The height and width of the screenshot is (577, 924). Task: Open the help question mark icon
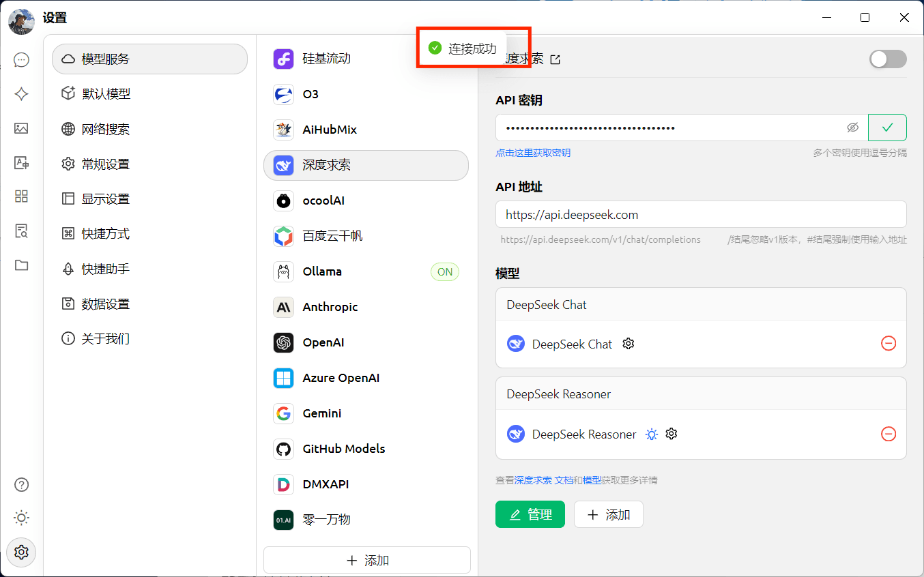point(22,485)
